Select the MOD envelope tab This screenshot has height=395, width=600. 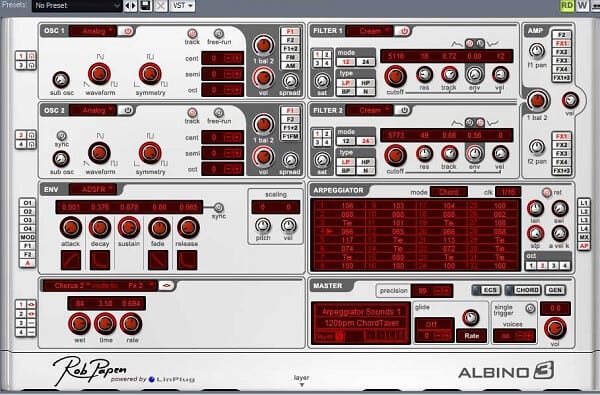tap(28, 237)
